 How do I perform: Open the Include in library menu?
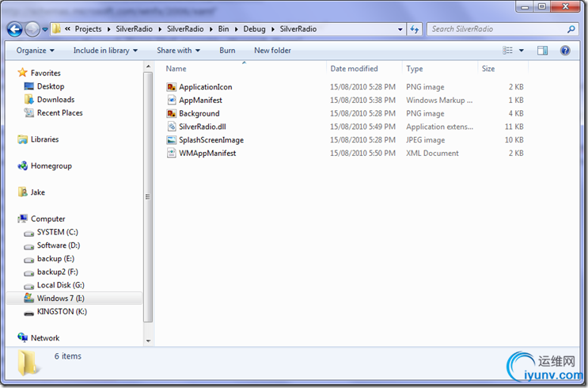point(105,51)
